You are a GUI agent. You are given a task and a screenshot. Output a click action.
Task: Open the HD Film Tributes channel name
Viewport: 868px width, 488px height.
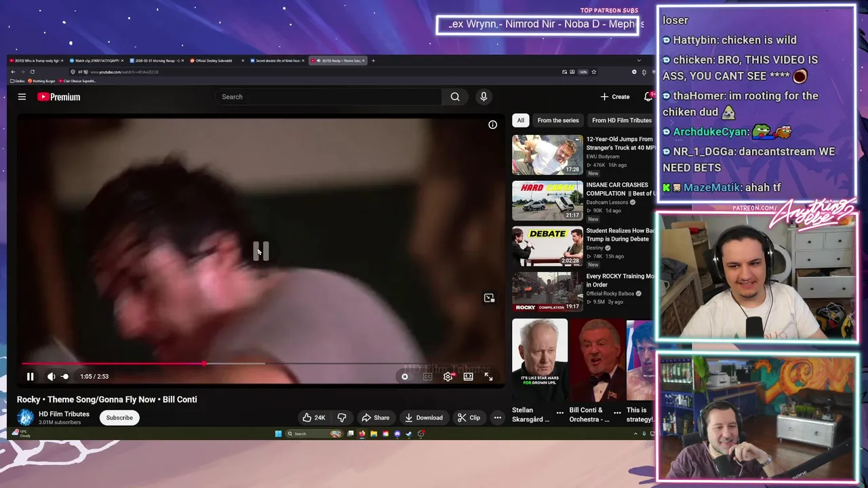[x=64, y=414]
